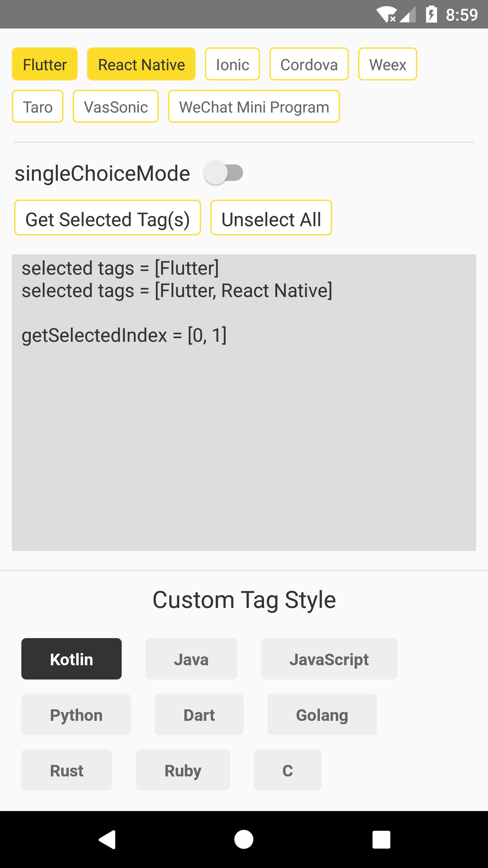Tap the cellular signal icon
Screen dimensions: 488x868
click(408, 15)
